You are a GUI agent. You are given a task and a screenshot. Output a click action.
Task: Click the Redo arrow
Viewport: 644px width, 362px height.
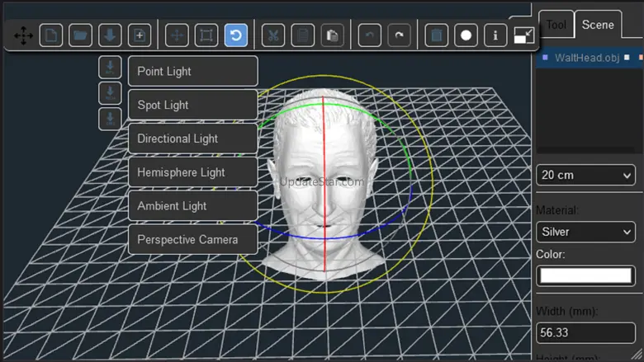(x=399, y=35)
